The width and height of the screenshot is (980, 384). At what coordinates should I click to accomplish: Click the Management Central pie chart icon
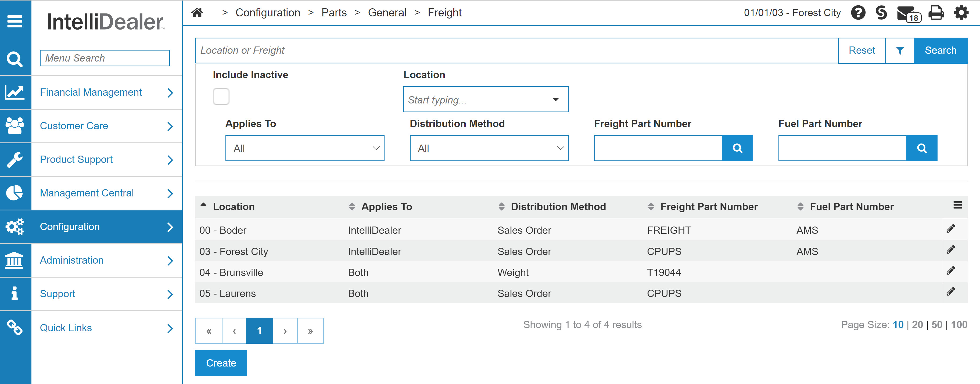(x=15, y=193)
